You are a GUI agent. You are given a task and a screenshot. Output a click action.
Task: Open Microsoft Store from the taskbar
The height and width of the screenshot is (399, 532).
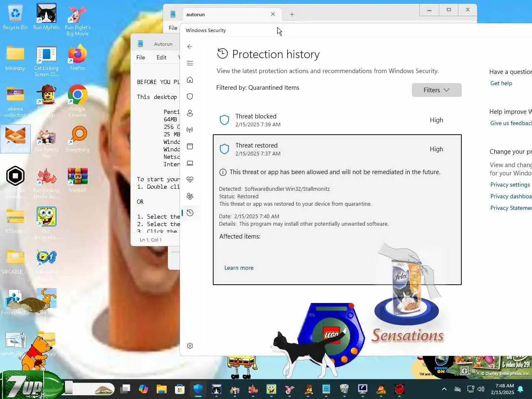pos(180,389)
